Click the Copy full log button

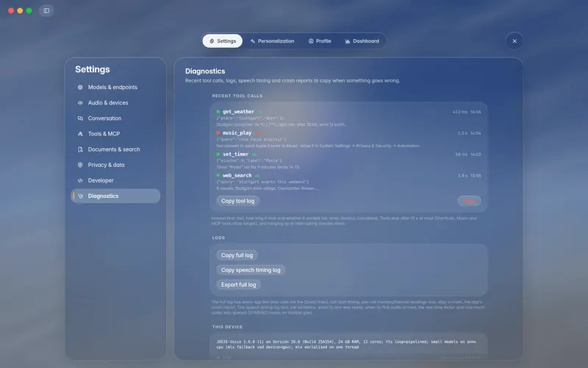pos(237,255)
